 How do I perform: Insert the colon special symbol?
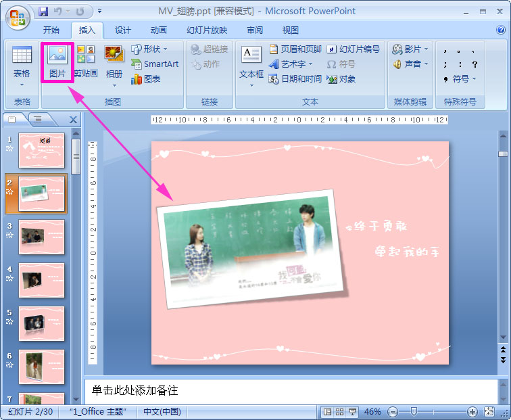point(460,64)
